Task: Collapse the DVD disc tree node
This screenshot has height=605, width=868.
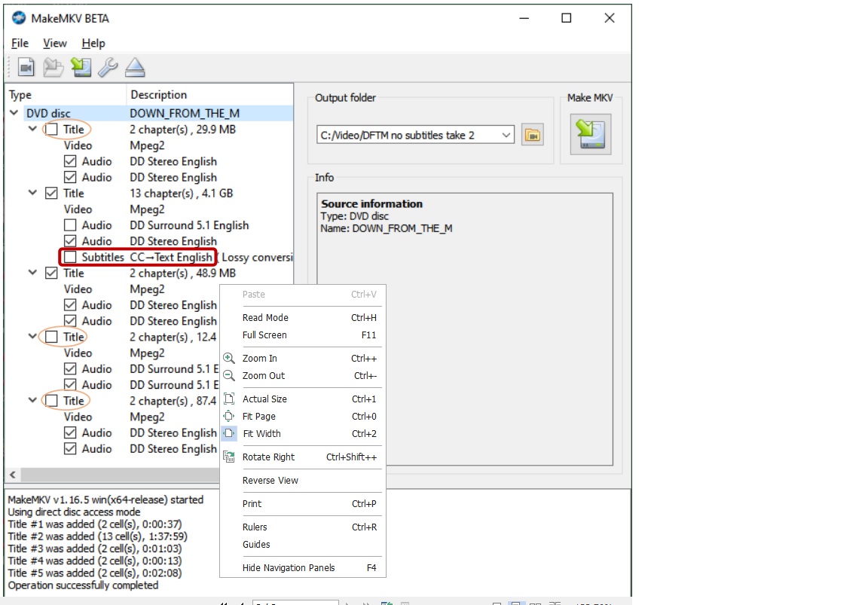Action: click(14, 114)
